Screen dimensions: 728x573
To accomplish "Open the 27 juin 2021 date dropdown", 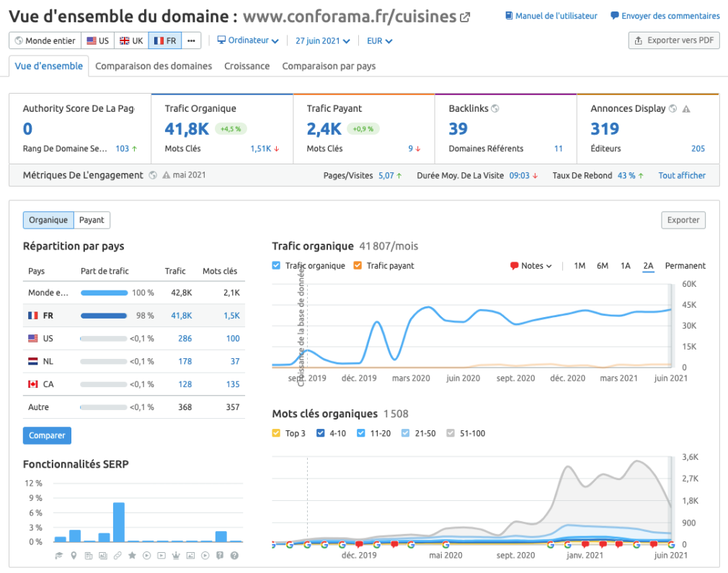I will click(323, 41).
